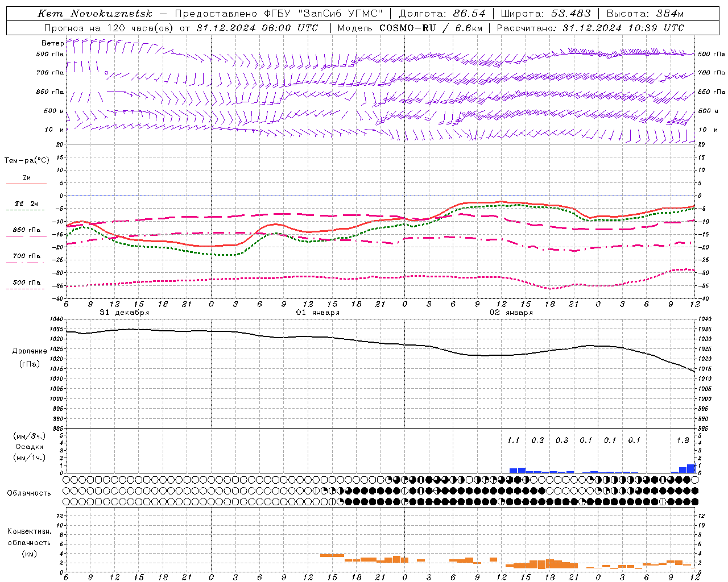Screen dimensions: 728x582
Task: Click the Высота: 384м value
Action: (x=645, y=14)
